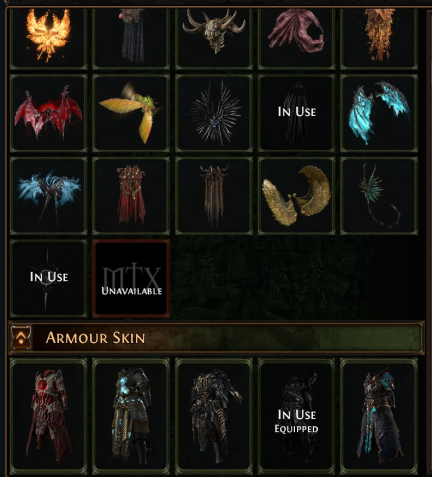
Task: Select the red crimson armour skin
Action: [x=49, y=416]
